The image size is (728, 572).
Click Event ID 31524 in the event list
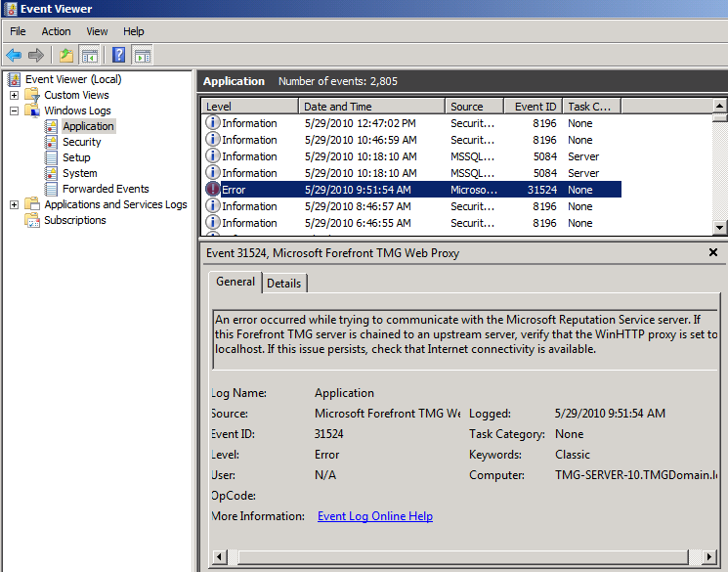click(x=541, y=190)
